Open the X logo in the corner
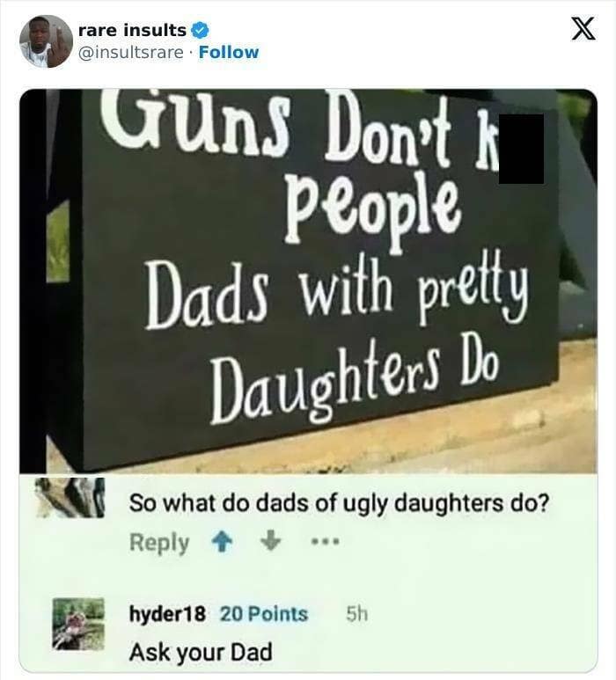This screenshot has height=680, width=616. pyautogui.click(x=583, y=29)
